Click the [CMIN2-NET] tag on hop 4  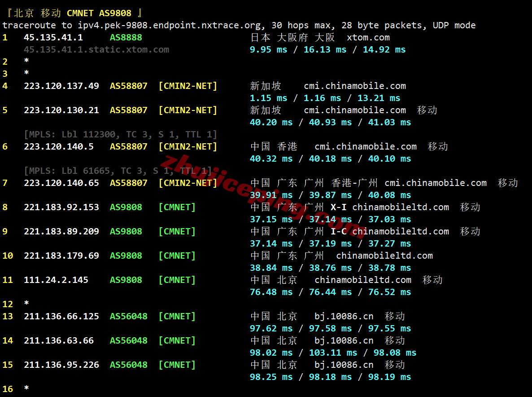188,86
